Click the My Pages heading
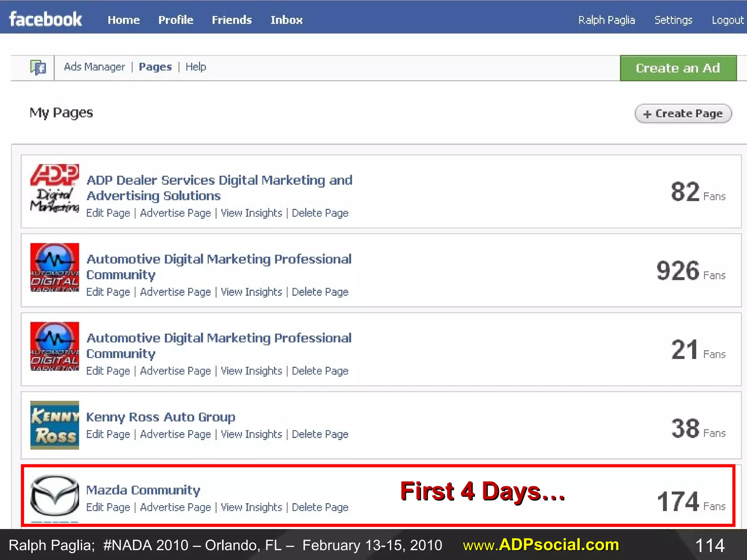 61,113
